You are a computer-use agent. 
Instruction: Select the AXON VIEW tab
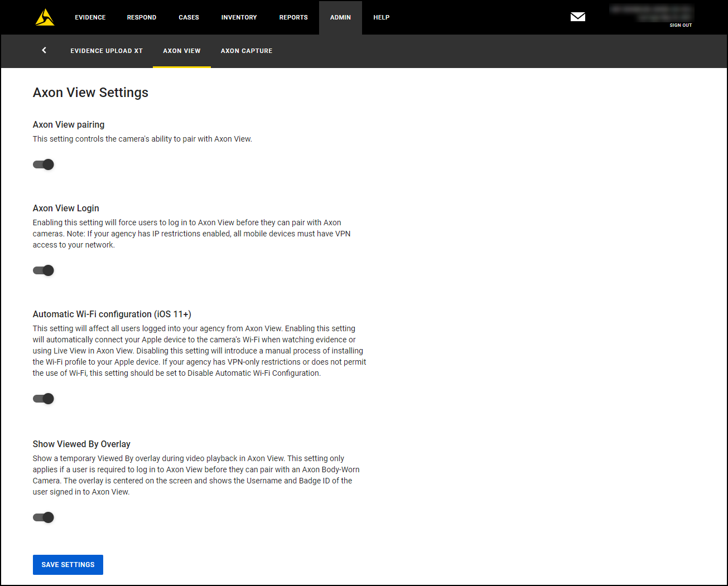pos(181,51)
